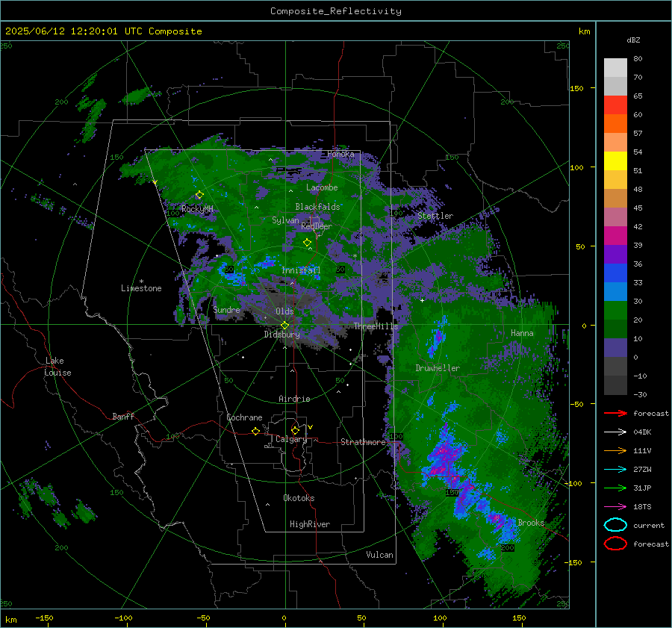Click the Blackfalds town label
672x628 pixels.
317,207
